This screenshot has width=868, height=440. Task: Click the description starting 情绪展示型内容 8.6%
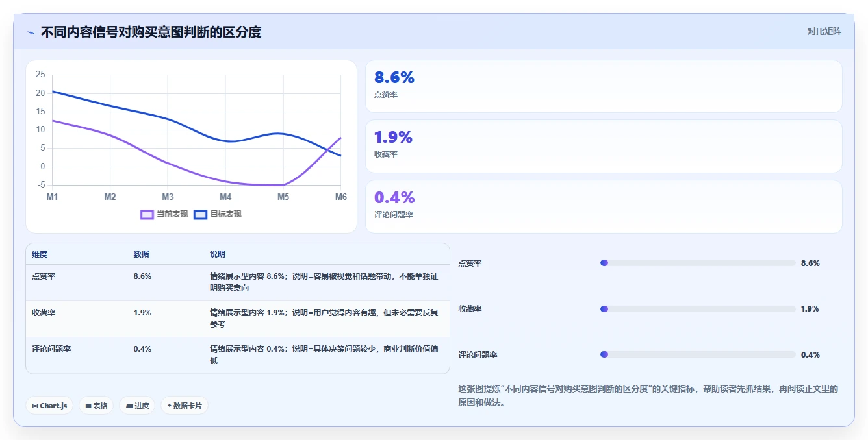[324, 282]
